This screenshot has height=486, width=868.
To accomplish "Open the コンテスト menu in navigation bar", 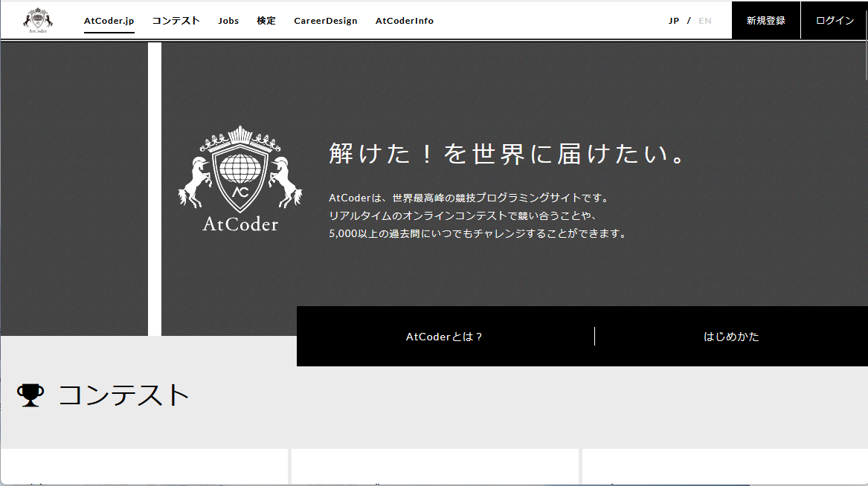I will pyautogui.click(x=176, y=21).
